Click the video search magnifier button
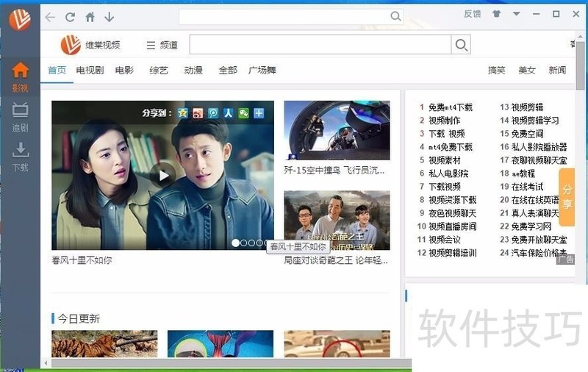Screen dimensions: 588x372 pos(461,45)
